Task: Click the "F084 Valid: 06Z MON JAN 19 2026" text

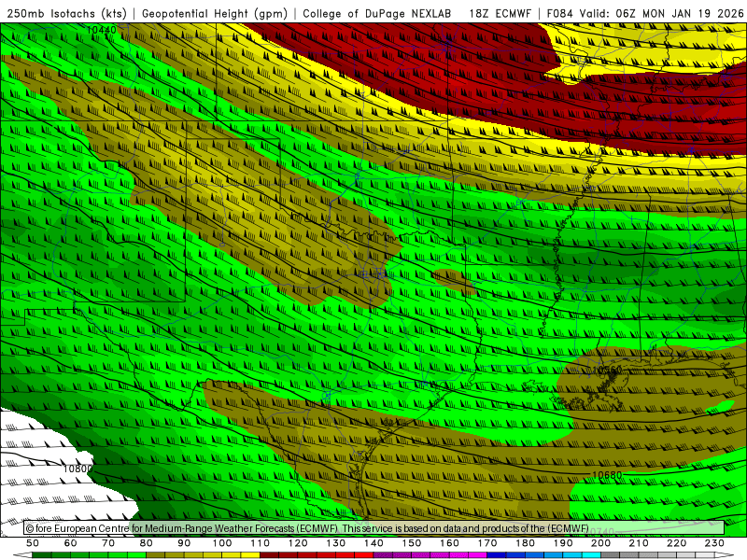Action: (x=645, y=13)
